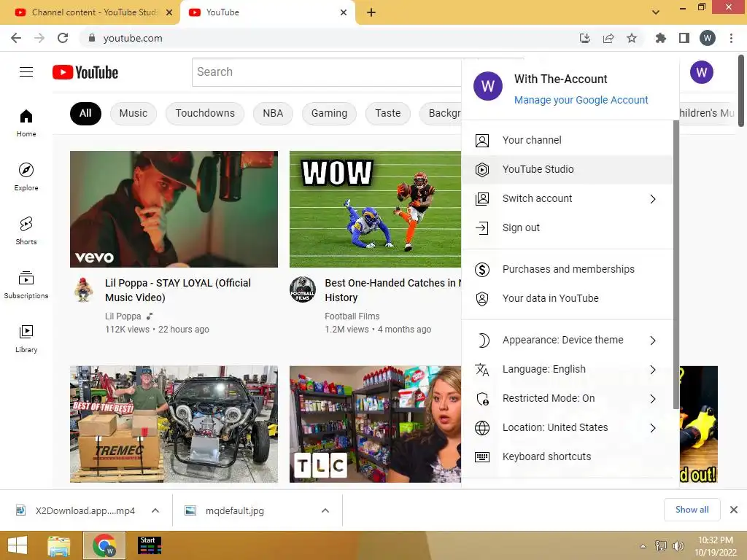Open Windows Start button
This screenshot has width=747, height=560.
pyautogui.click(x=18, y=545)
